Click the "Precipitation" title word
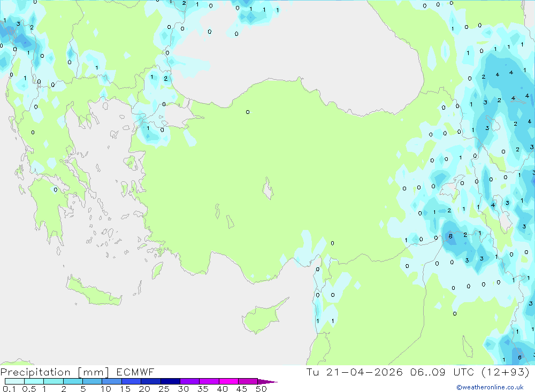The width and height of the screenshot is (535, 392). pos(35,372)
